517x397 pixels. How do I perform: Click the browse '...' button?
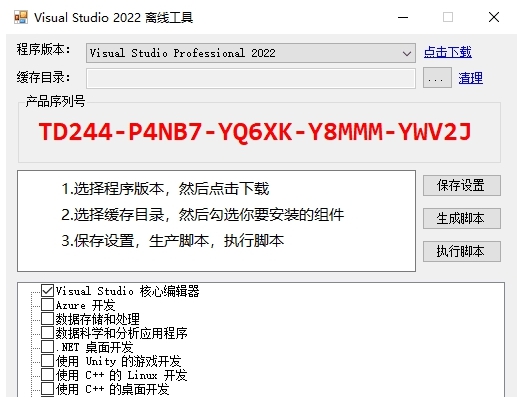tap(437, 78)
